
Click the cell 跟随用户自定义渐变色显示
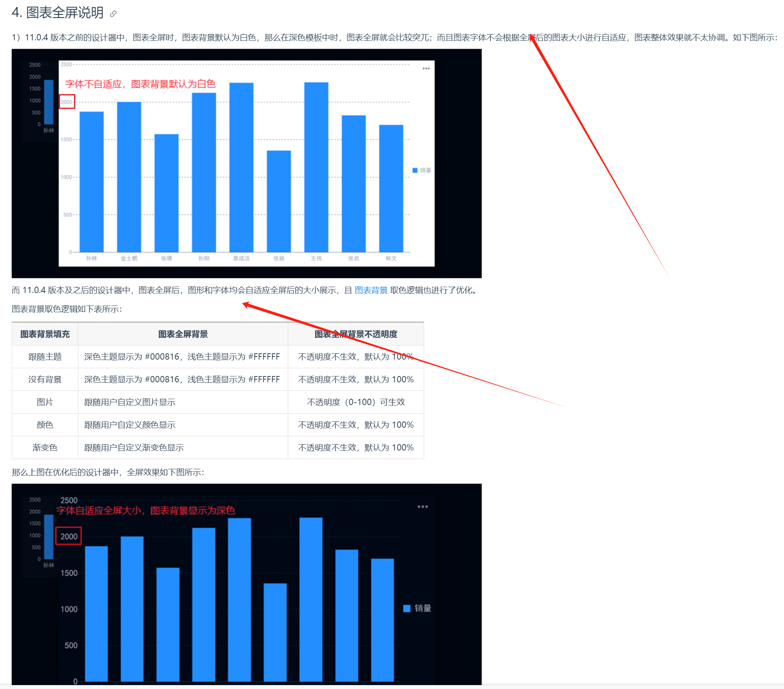click(x=183, y=448)
